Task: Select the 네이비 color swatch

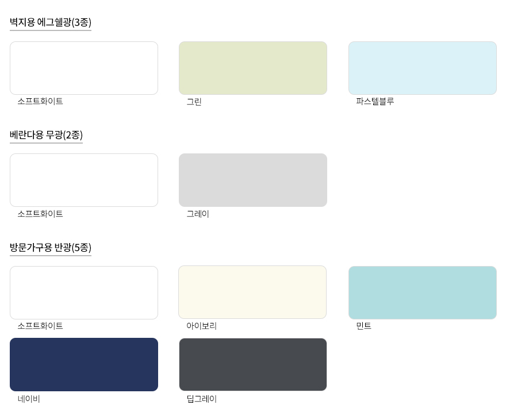Action: [84, 364]
